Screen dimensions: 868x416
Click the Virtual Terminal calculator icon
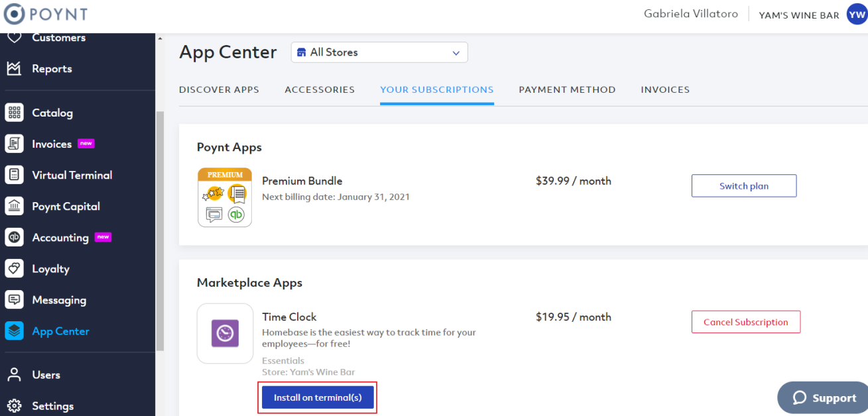14,175
